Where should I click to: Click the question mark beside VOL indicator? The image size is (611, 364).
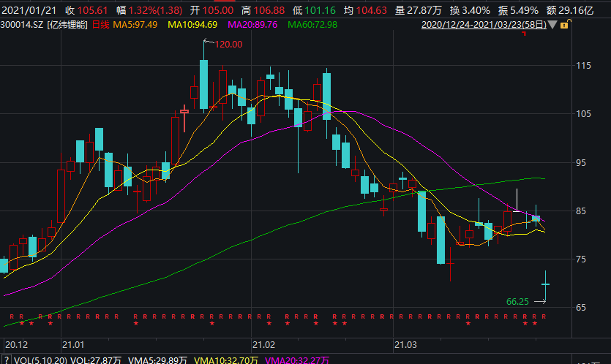(7, 360)
